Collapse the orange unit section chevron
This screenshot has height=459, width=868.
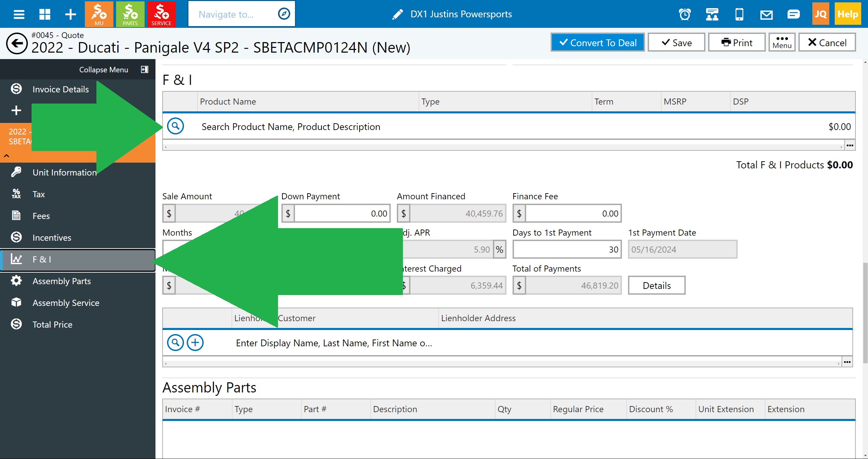[6, 156]
